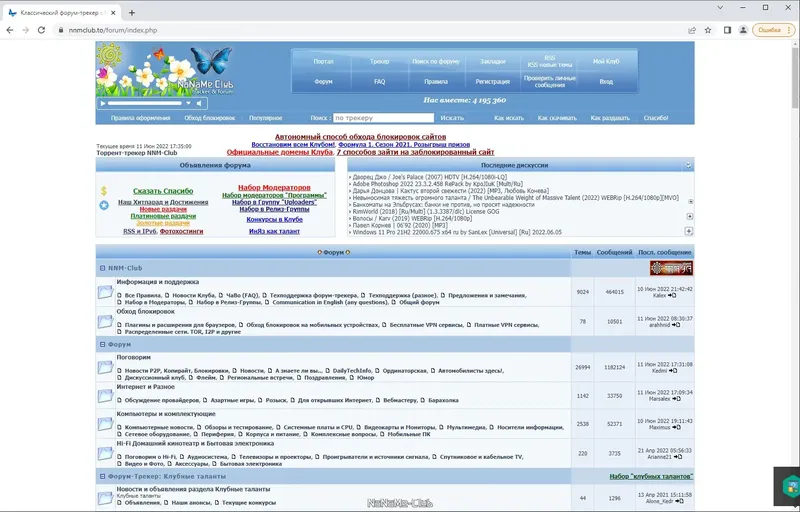This screenshot has width=800, height=512.
Task: Open the Набор Модераторов link
Action: tap(274, 188)
